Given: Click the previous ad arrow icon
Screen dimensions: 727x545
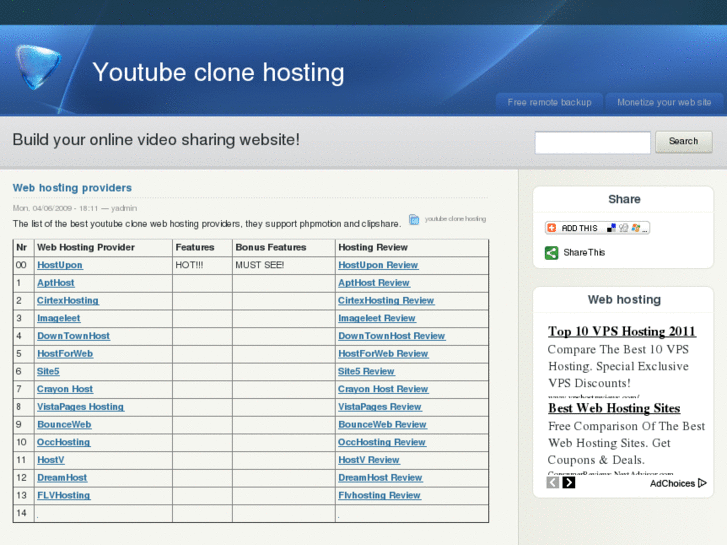Looking at the screenshot, I should 553,483.
